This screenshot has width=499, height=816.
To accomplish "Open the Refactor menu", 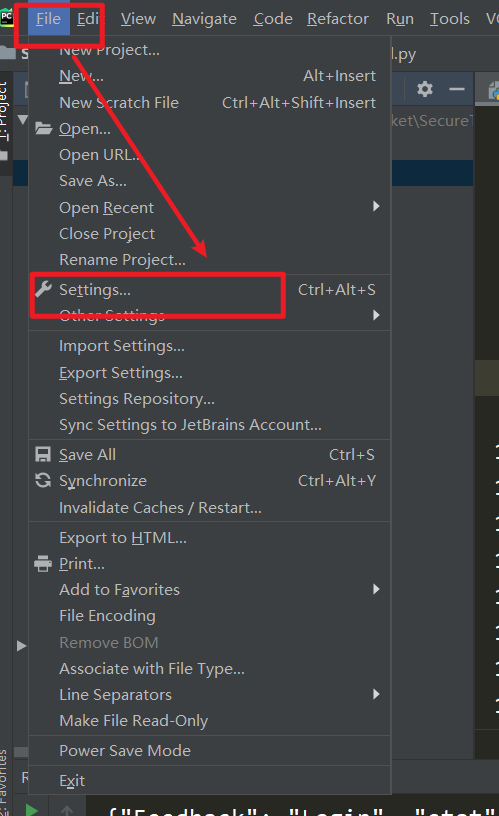I will [x=338, y=19].
